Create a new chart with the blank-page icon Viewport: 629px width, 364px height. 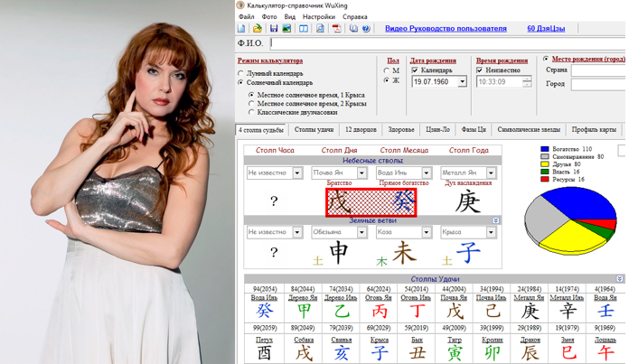[x=241, y=29]
